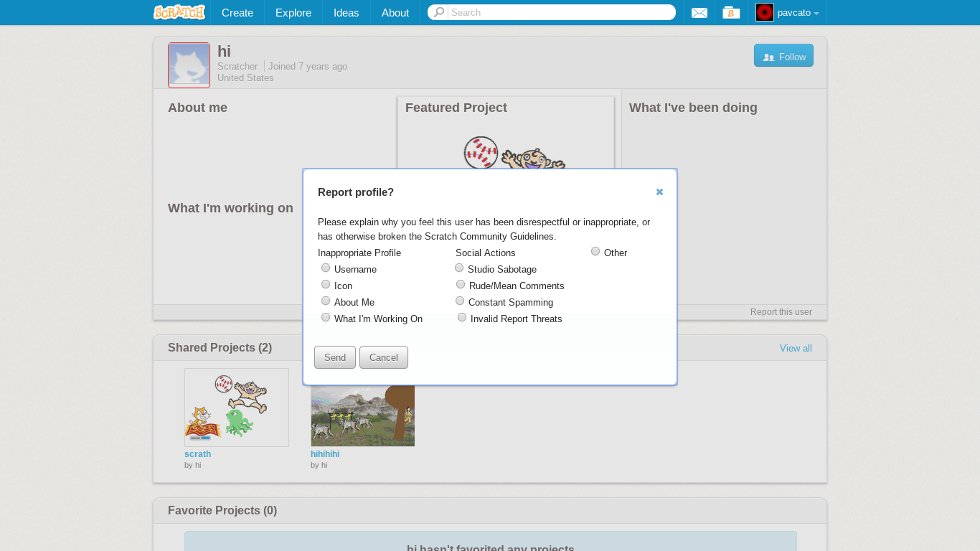Click the search magnifier icon
The width and height of the screenshot is (980, 551).
pyautogui.click(x=438, y=12)
